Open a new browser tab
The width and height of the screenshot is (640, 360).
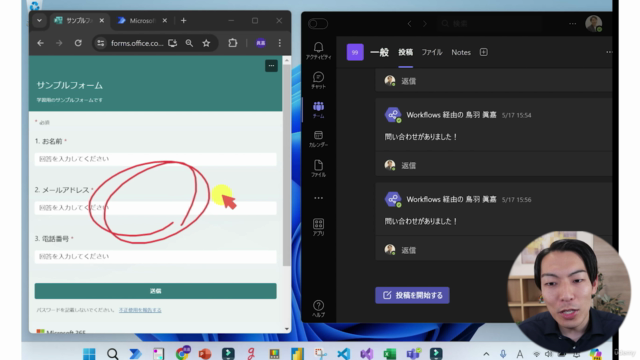pos(184,20)
